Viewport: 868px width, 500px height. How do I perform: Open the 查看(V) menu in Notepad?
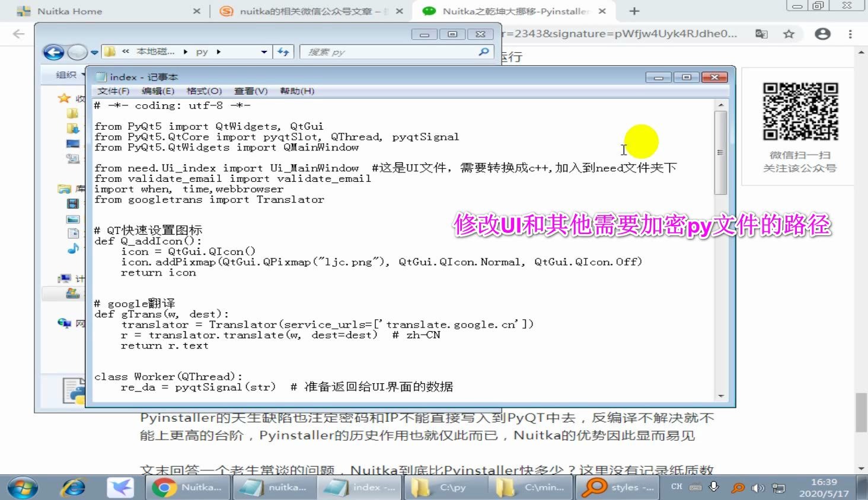(251, 91)
